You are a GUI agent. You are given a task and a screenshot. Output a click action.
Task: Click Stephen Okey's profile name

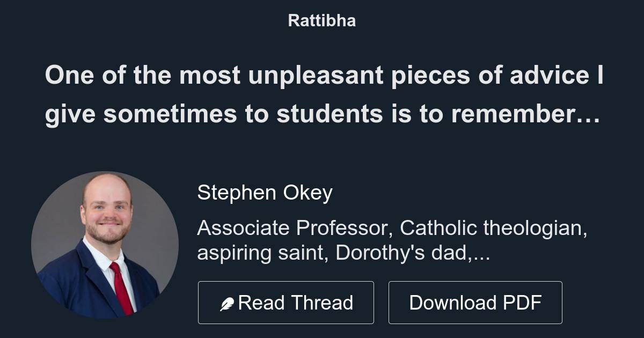pyautogui.click(x=265, y=193)
